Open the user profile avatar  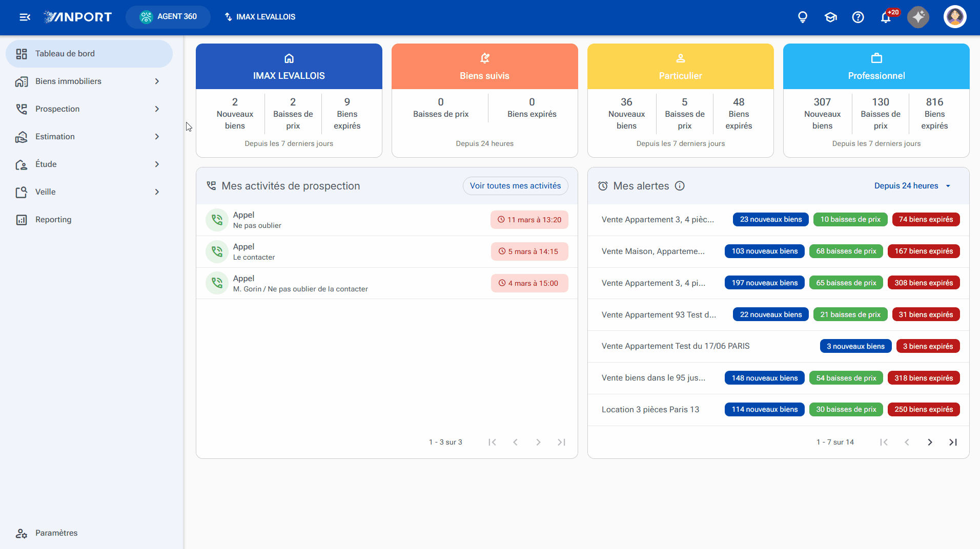pos(955,17)
